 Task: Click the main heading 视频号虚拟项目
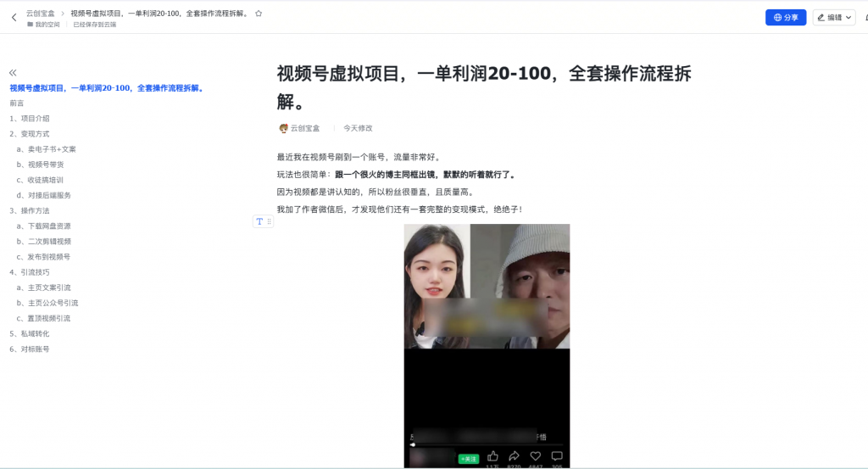pos(484,87)
